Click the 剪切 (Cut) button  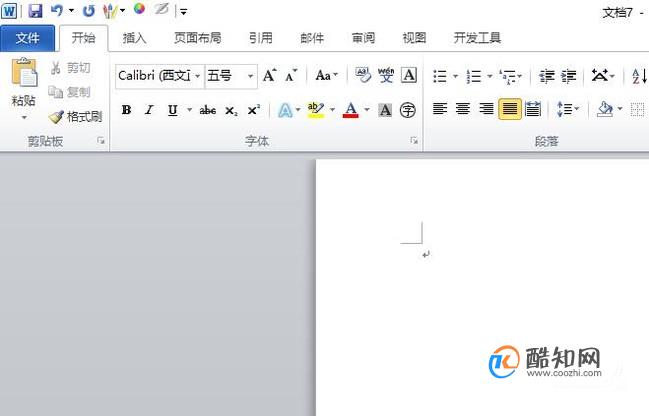coord(70,68)
